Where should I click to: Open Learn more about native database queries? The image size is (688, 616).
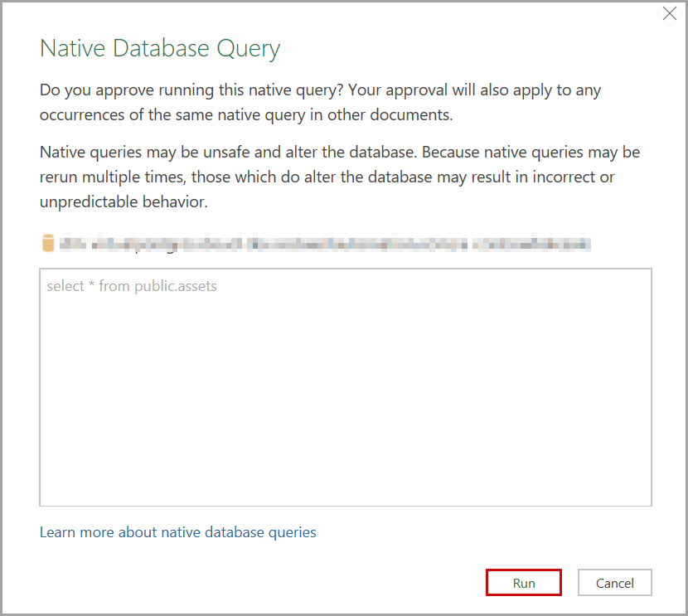click(x=178, y=532)
